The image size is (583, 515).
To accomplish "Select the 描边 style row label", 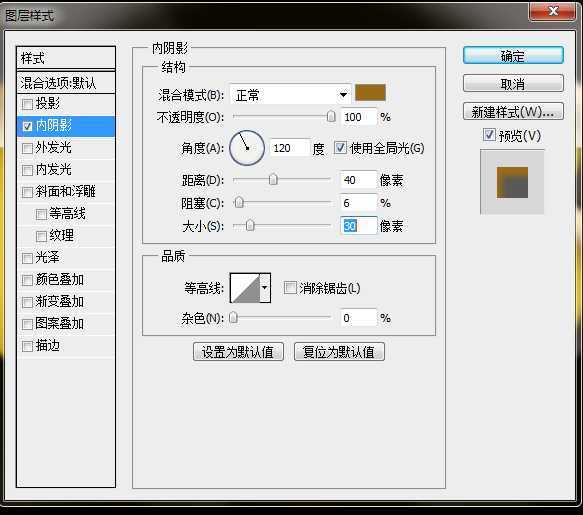I will coord(47,346).
